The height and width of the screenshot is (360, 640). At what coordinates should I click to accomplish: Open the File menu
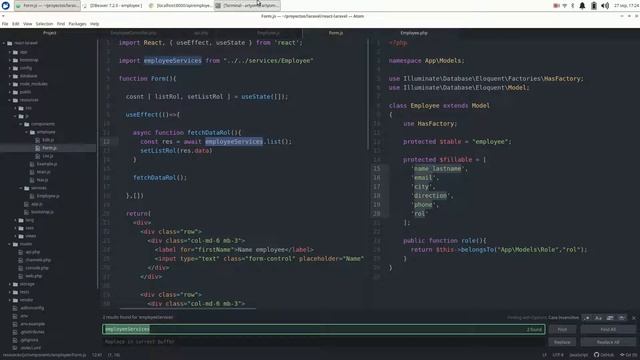pyautogui.click(x=5, y=24)
